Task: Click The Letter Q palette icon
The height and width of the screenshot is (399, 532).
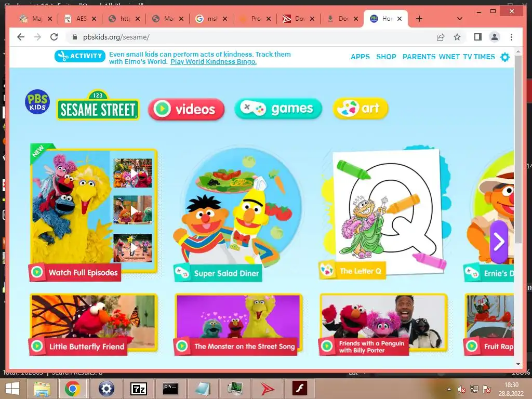Action: 327,270
